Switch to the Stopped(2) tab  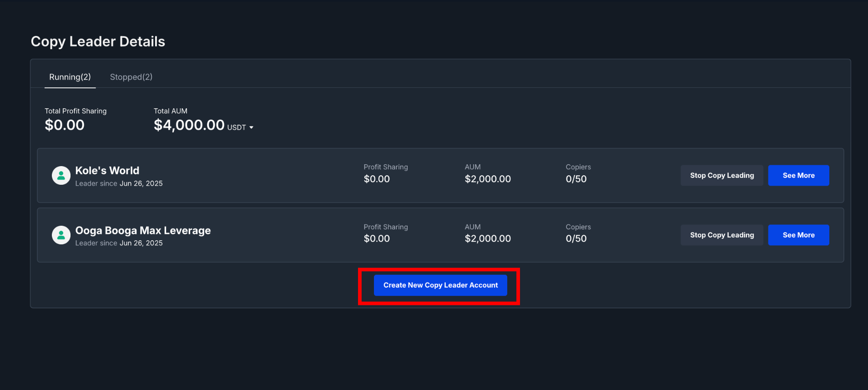(131, 77)
